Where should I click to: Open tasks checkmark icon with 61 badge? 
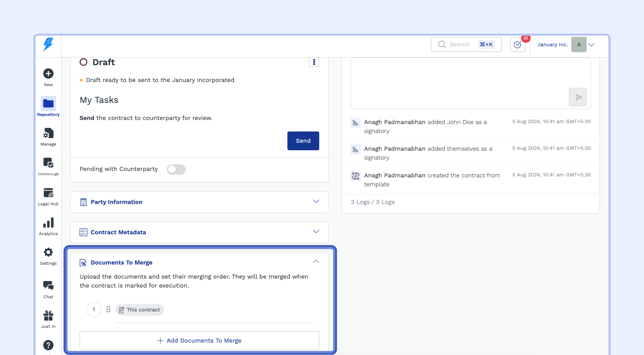[517, 45]
